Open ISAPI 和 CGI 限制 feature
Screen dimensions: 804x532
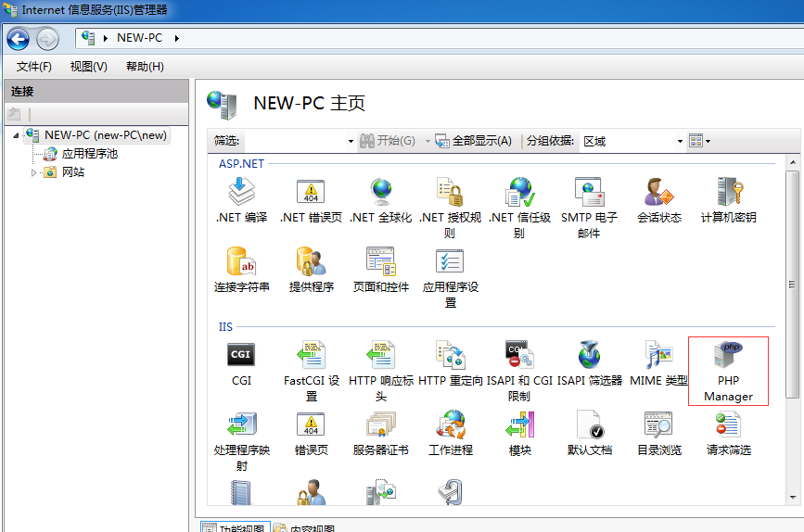(519, 371)
